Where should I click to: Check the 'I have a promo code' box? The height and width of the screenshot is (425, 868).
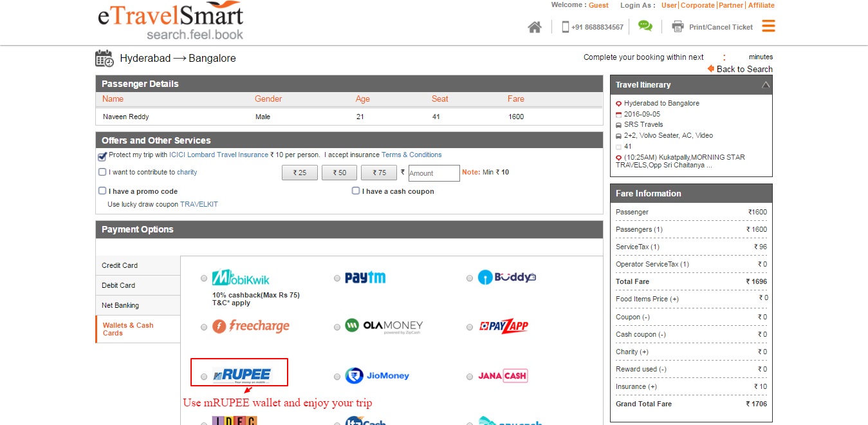pos(102,191)
